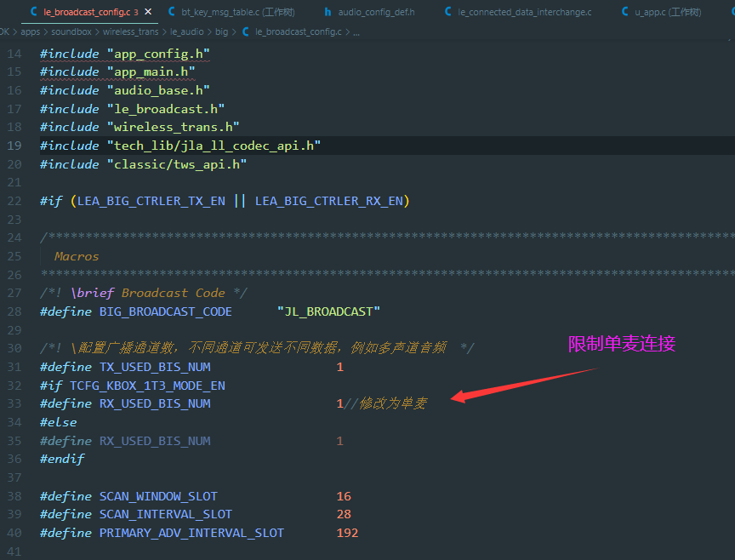Image resolution: width=735 pixels, height=560 pixels.
Task: Open the apps folder breadcrumb
Action: tap(31, 31)
